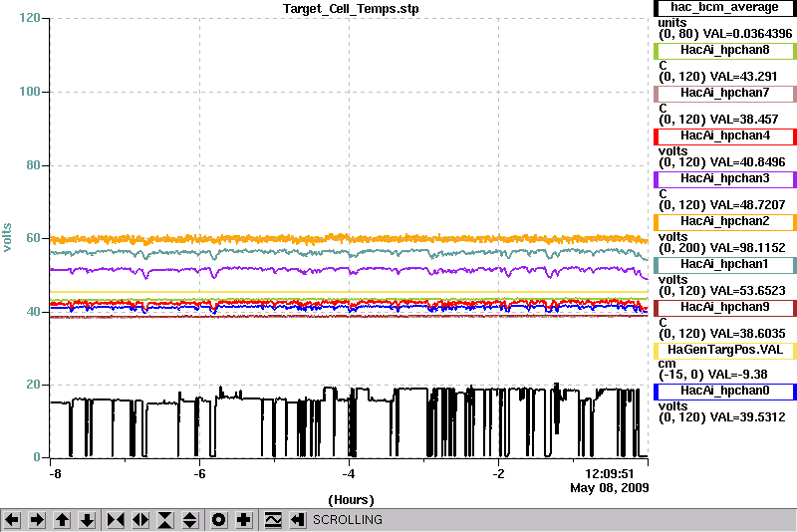The height and width of the screenshot is (532, 797).
Task: Select the orange HacAi_hpchan2 legend entry
Action: coord(725,222)
